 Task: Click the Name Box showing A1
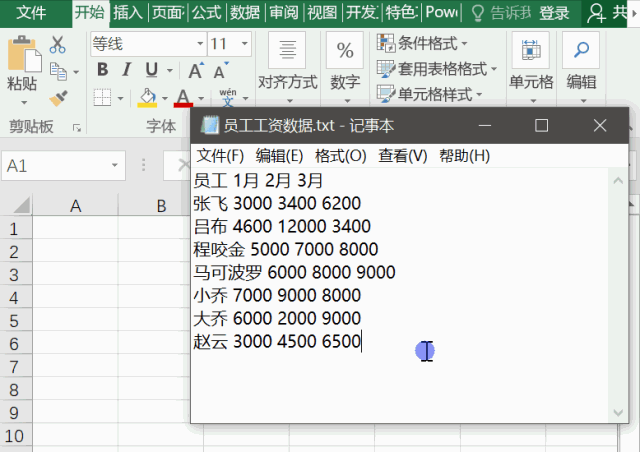click(x=62, y=166)
